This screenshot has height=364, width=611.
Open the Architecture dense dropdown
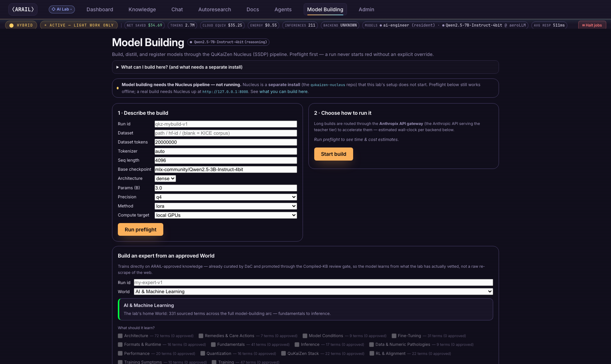tap(165, 179)
